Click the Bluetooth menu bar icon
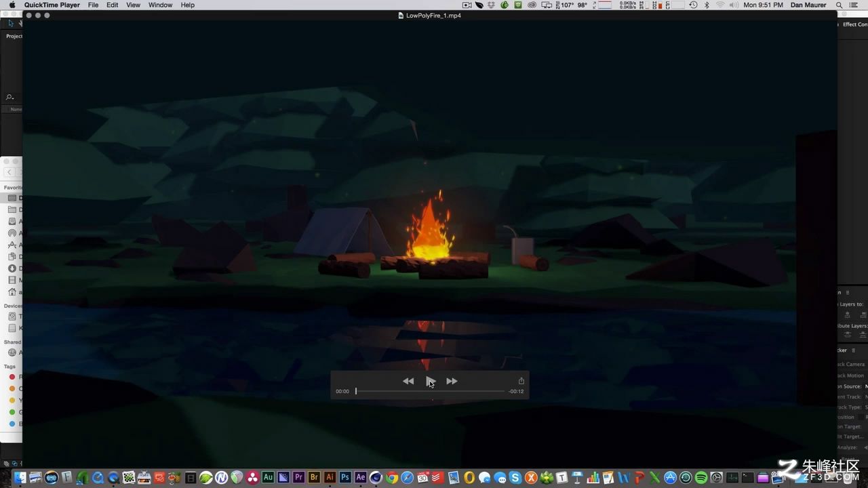The height and width of the screenshot is (488, 868). click(x=707, y=5)
